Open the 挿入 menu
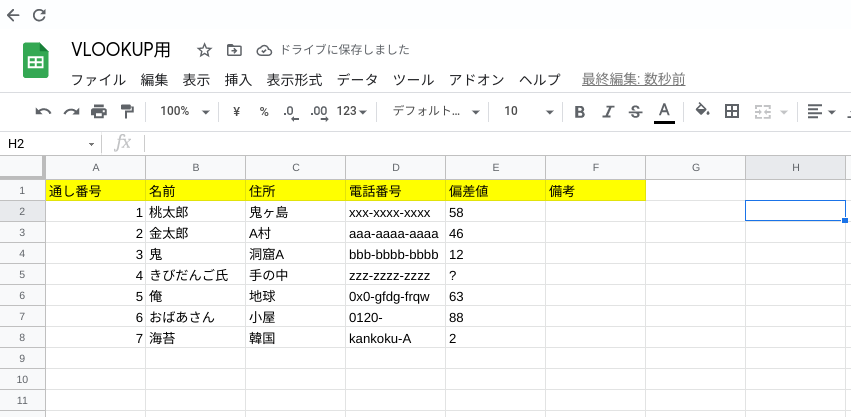 [x=238, y=80]
